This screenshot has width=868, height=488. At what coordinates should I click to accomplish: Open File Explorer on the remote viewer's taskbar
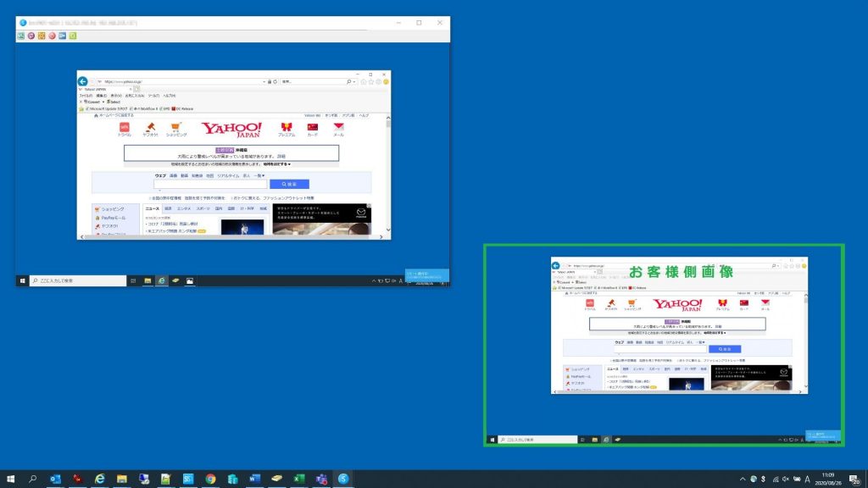pyautogui.click(x=147, y=281)
